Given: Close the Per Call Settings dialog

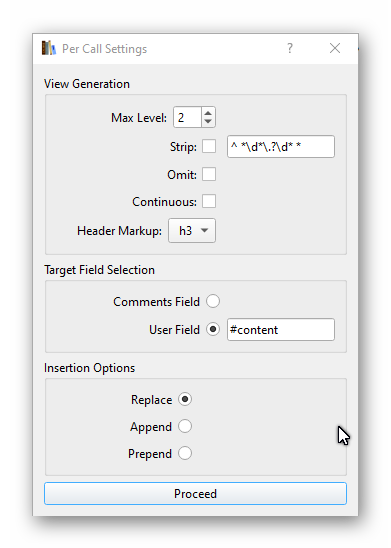Looking at the screenshot, I should coord(335,48).
